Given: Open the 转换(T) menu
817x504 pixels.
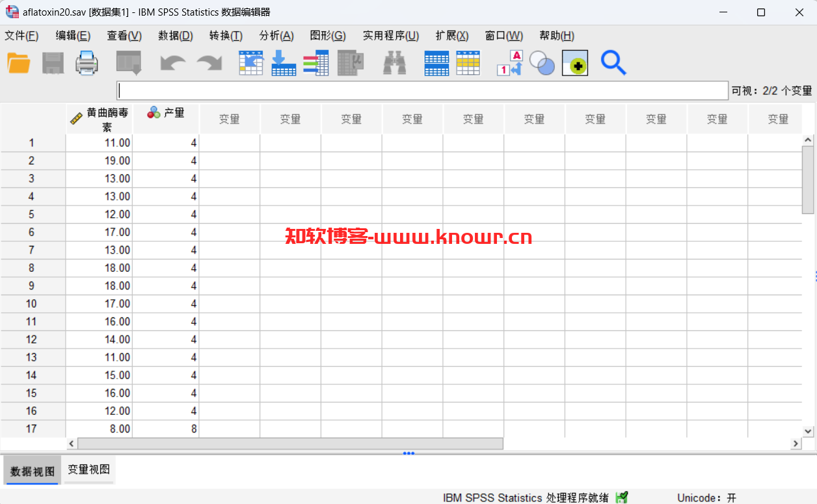Looking at the screenshot, I should [226, 36].
